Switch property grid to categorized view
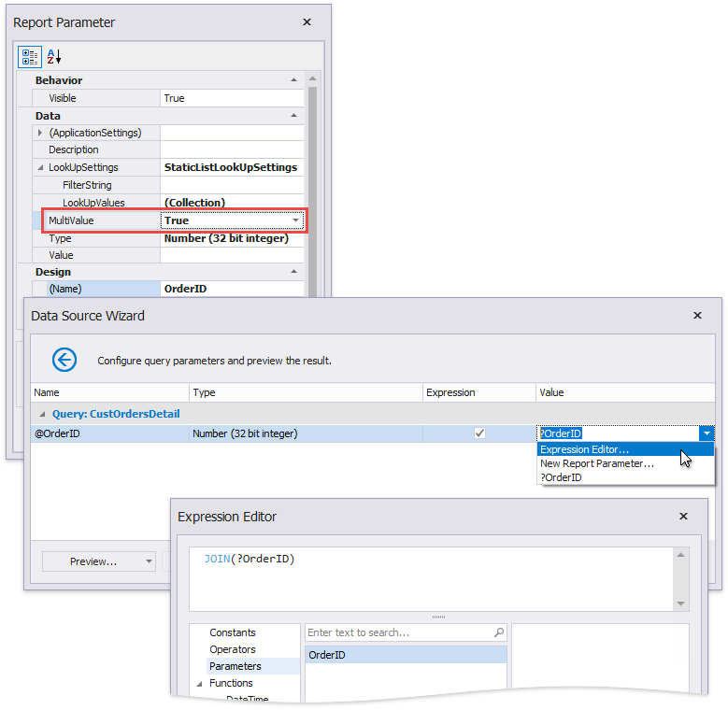The image size is (728, 710). coord(29,57)
